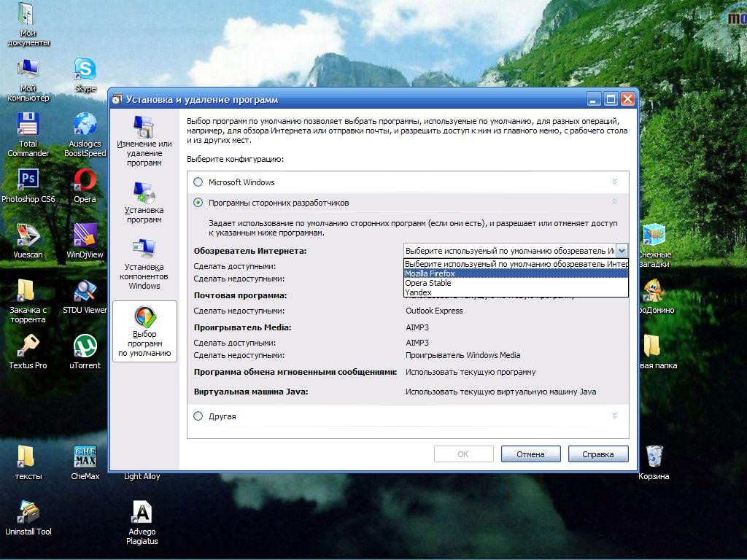Click the browser combo box dropdown arrow
The height and width of the screenshot is (560, 747).
point(622,251)
